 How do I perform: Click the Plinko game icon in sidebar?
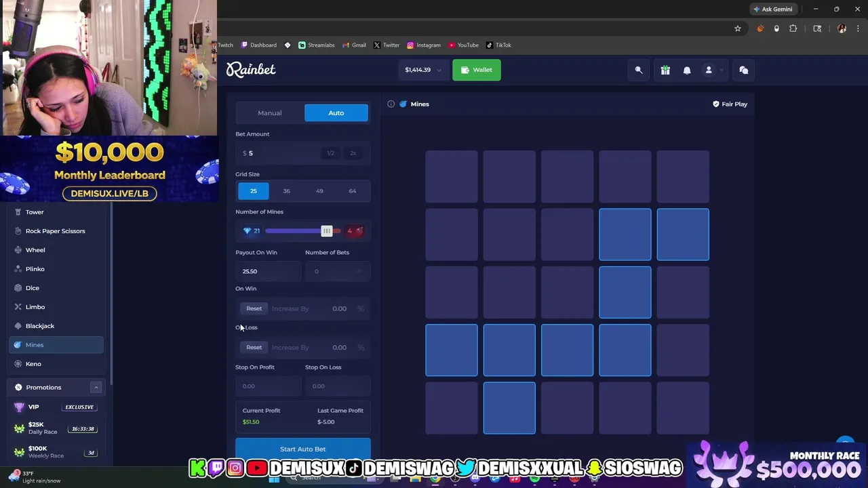click(18, 269)
